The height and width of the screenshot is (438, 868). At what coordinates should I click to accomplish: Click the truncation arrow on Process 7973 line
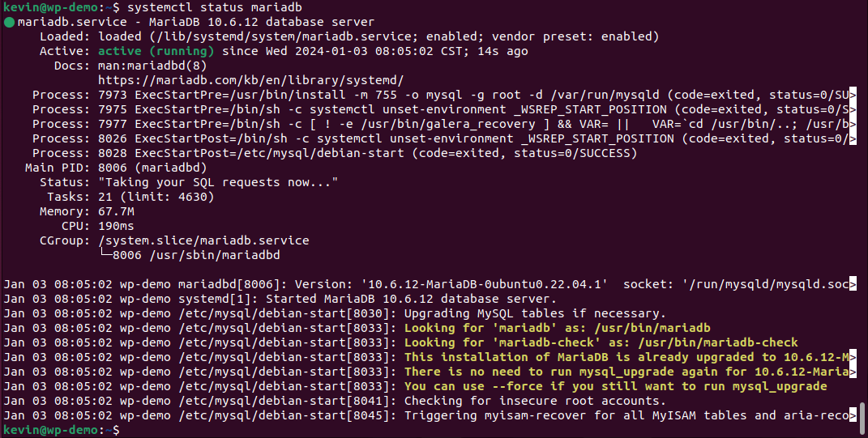coord(853,95)
